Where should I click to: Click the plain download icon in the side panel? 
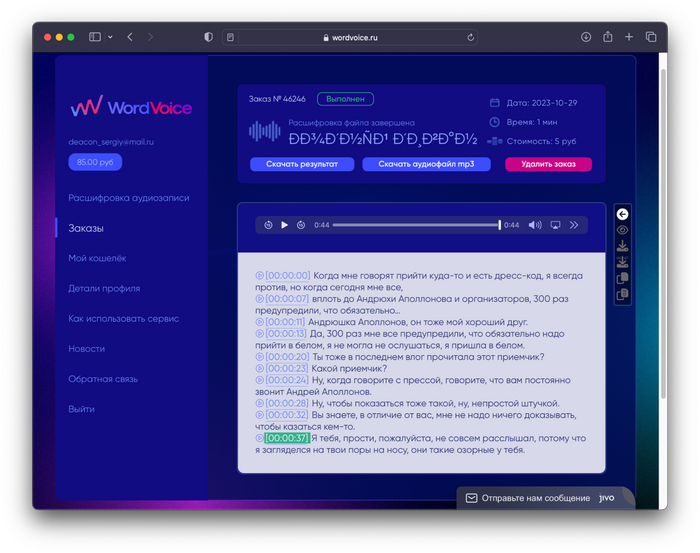(622, 246)
